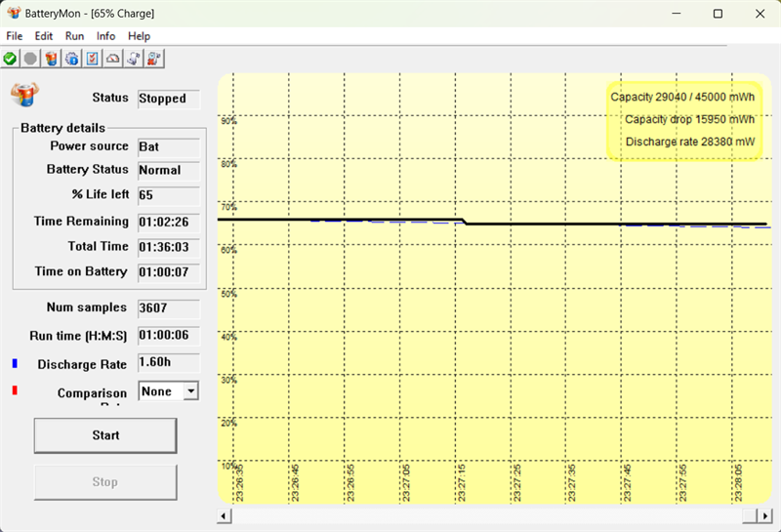The image size is (781, 532).
Task: Expand the Comparison rate dropdown
Action: point(190,391)
